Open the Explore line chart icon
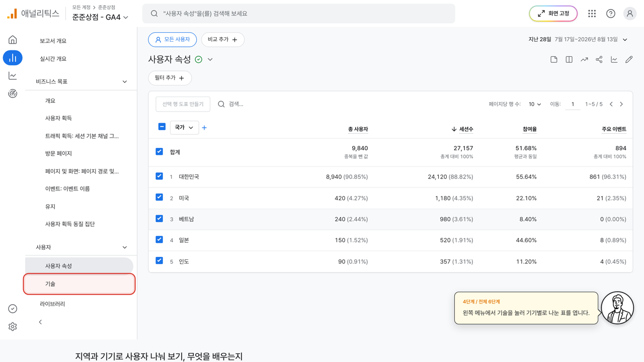Image resolution: width=644 pixels, height=362 pixels. click(13, 75)
